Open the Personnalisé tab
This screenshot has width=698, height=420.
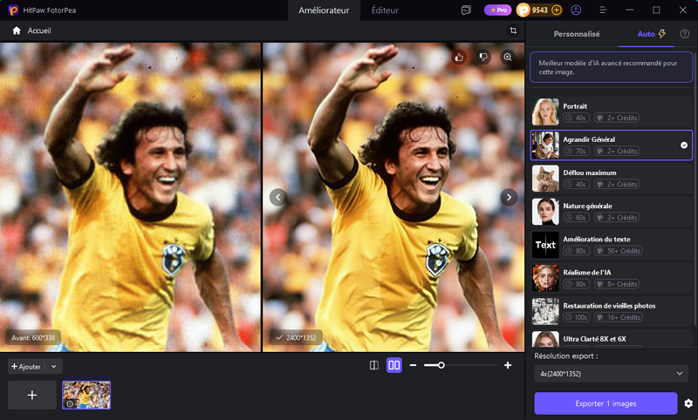(576, 34)
